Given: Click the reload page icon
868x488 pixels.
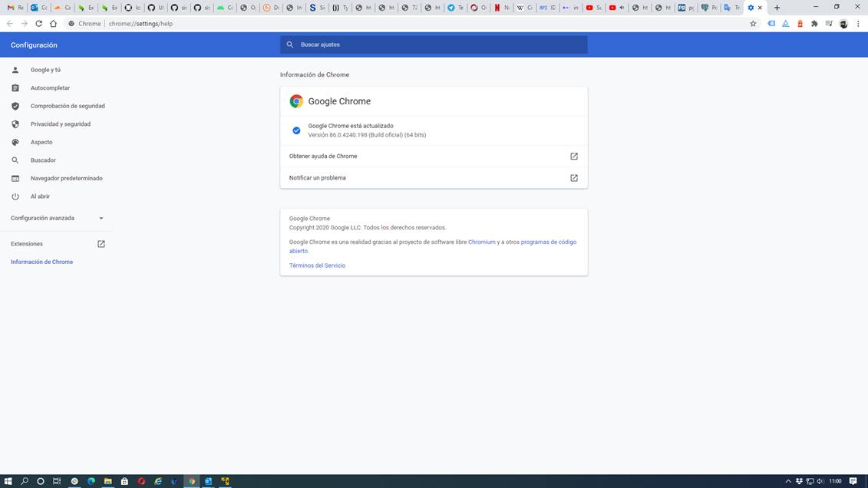Looking at the screenshot, I should click(38, 24).
